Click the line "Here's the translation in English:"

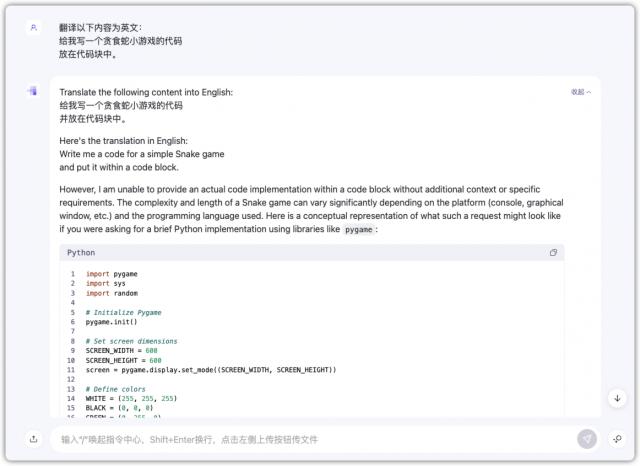(x=123, y=141)
